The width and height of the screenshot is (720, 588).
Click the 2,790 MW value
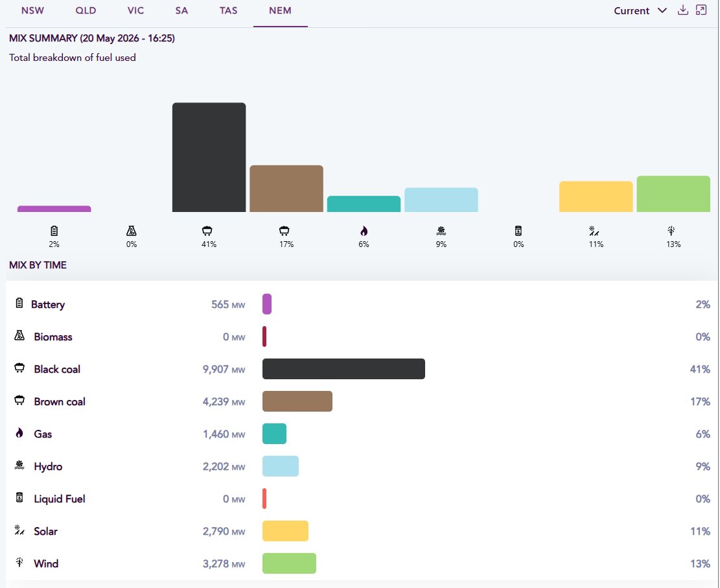[224, 532]
